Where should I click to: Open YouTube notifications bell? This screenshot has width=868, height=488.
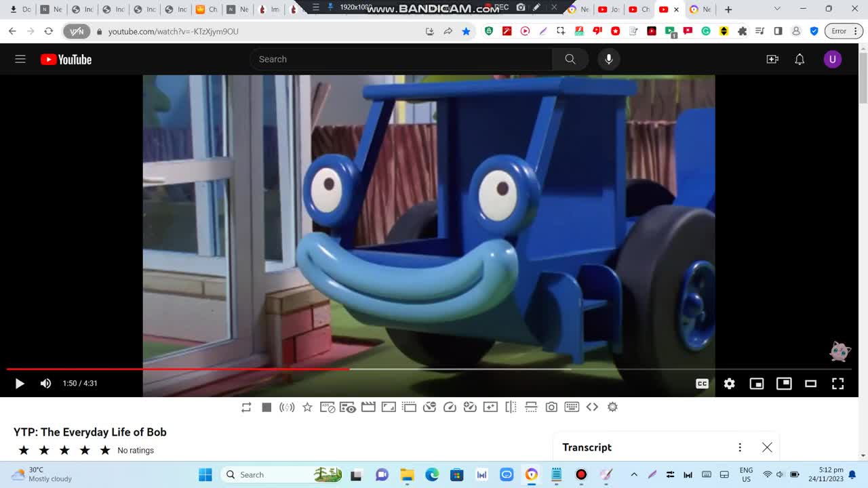800,59
